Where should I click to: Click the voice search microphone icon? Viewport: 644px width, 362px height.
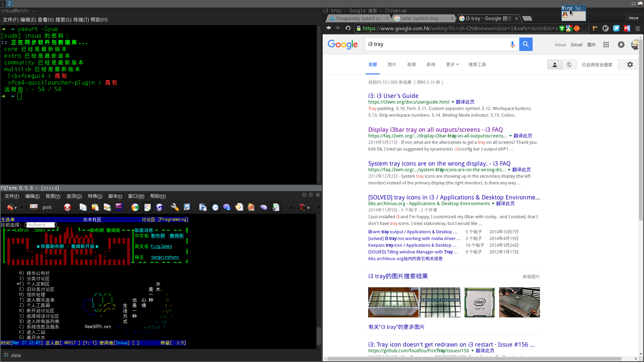tap(512, 44)
